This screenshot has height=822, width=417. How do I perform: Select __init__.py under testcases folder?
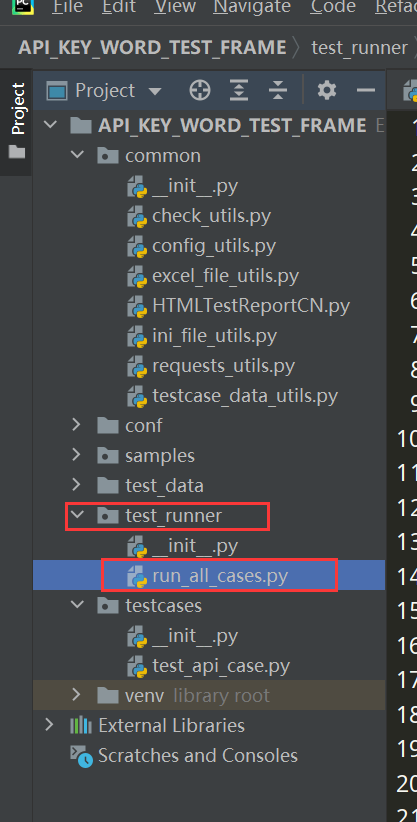click(195, 636)
